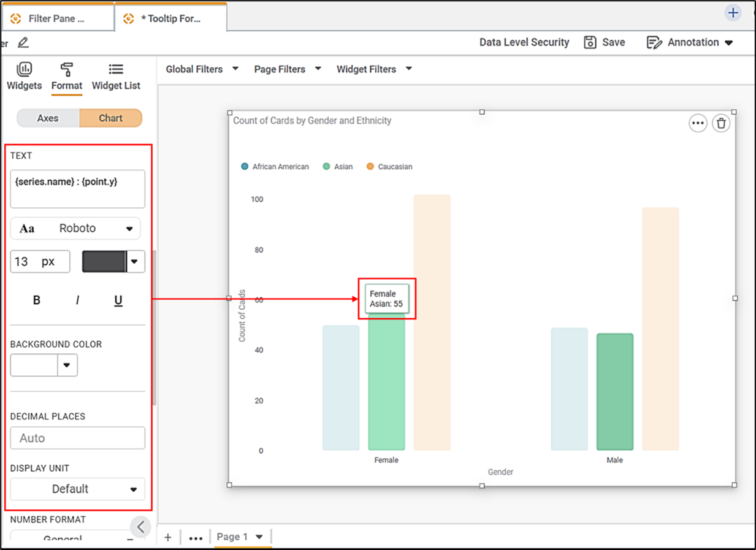This screenshot has height=550, width=756.
Task: Click the Female African American bar
Action: [x=341, y=388]
